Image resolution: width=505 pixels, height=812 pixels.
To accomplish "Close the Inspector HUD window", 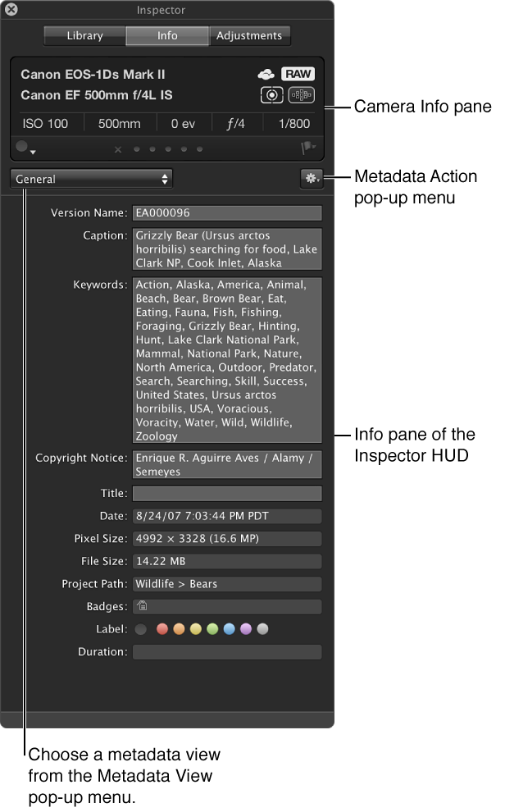I will pyautogui.click(x=11, y=9).
